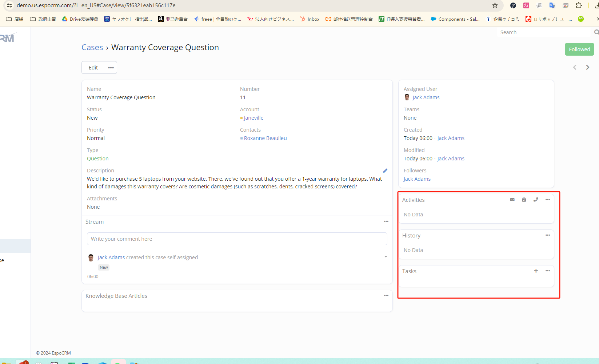
Task: Click the comment input in Stream
Action: (x=237, y=239)
